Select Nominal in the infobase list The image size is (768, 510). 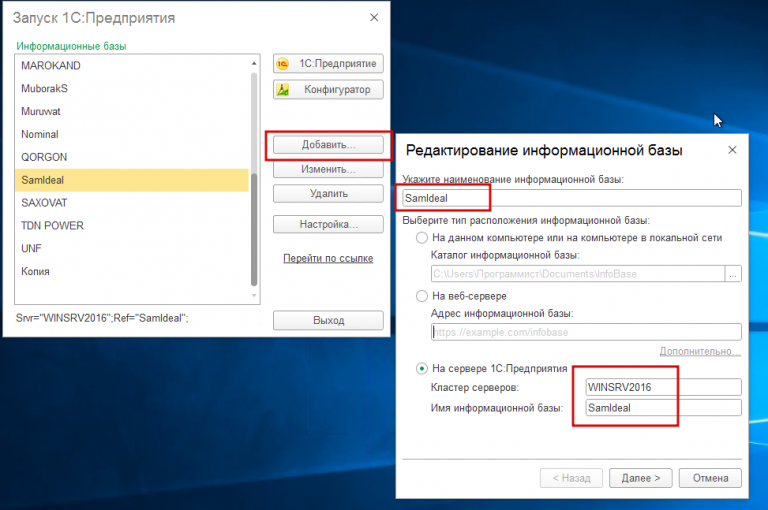click(132, 134)
